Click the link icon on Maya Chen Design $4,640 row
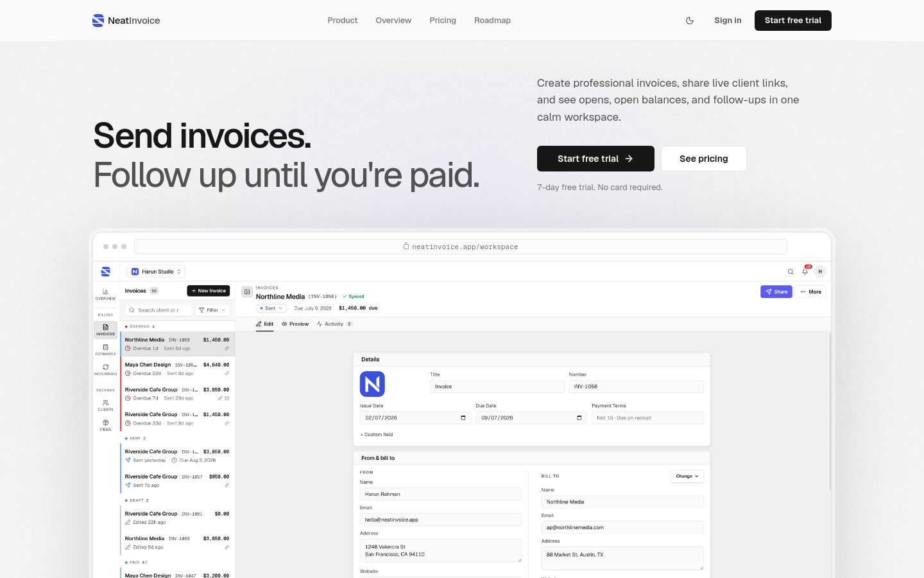This screenshot has height=578, width=924. click(x=227, y=374)
